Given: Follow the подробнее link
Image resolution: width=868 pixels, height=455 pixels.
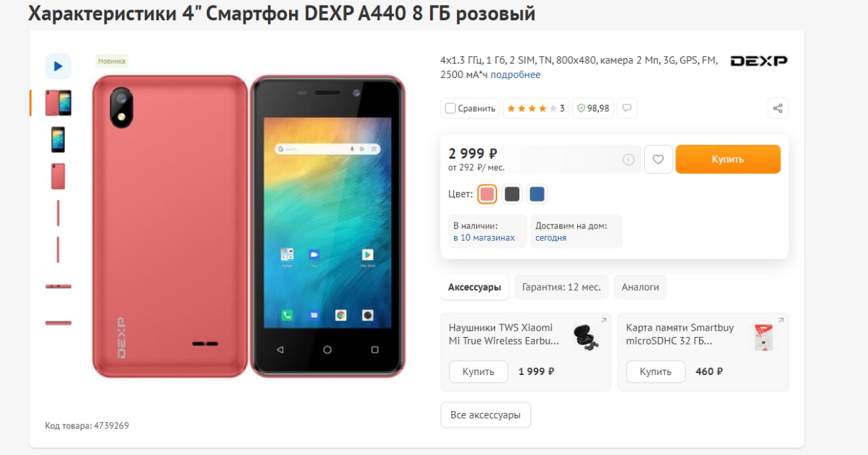Looking at the screenshot, I should [x=516, y=75].
